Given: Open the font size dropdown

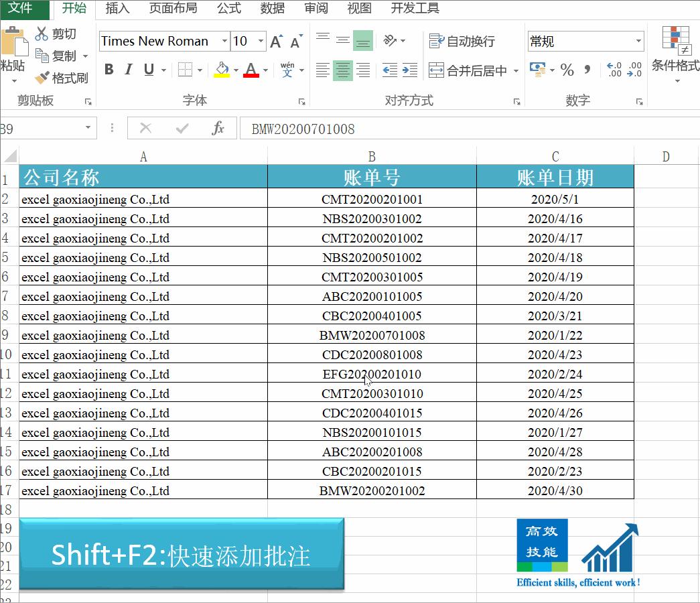Looking at the screenshot, I should [259, 41].
